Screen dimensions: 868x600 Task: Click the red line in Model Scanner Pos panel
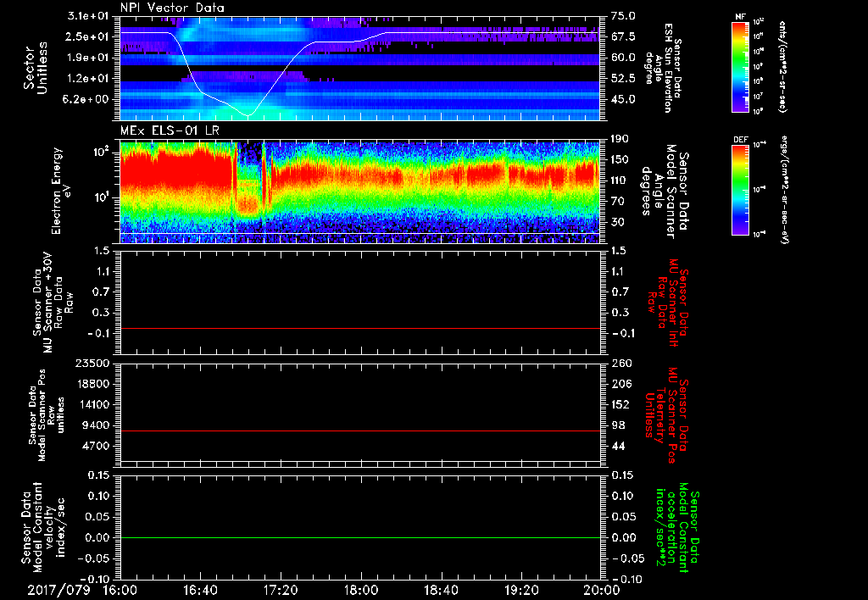coord(359,431)
